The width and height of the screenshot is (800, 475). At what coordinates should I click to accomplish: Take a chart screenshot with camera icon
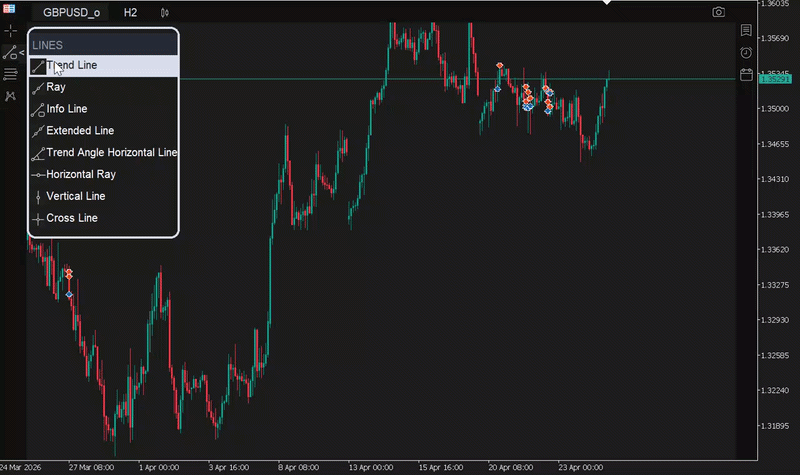(x=718, y=12)
